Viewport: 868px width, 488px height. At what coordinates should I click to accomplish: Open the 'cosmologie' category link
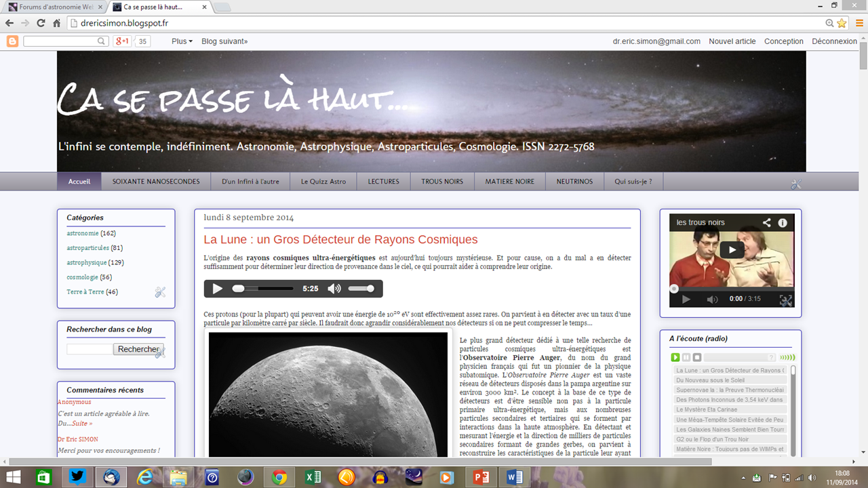pos(82,277)
